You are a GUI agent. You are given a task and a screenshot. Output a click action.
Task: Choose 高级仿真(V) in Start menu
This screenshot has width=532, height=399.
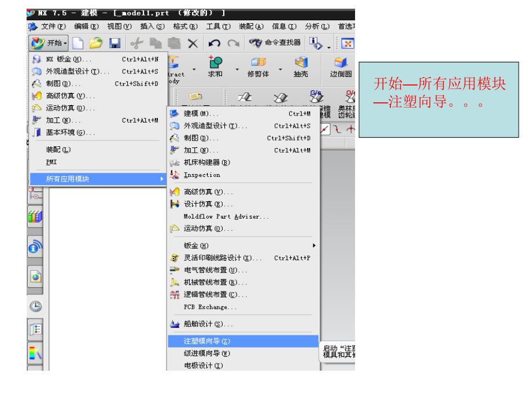click(x=98, y=95)
